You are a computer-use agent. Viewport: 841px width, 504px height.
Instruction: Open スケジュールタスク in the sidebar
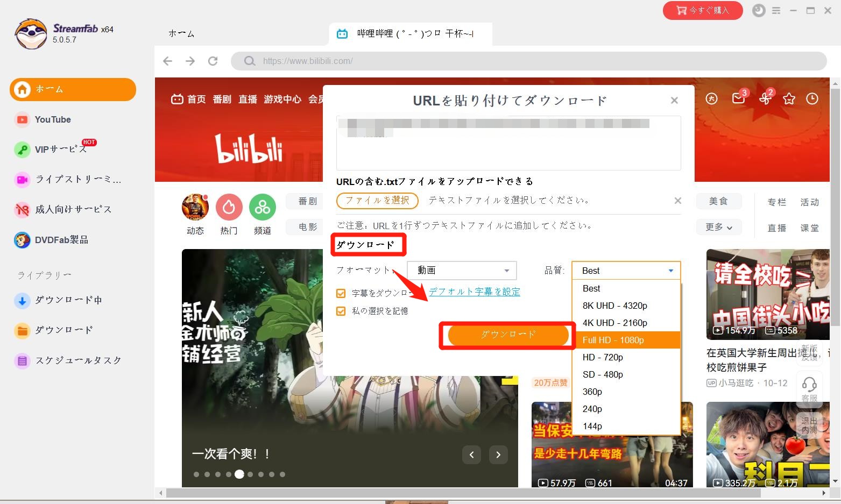point(68,360)
